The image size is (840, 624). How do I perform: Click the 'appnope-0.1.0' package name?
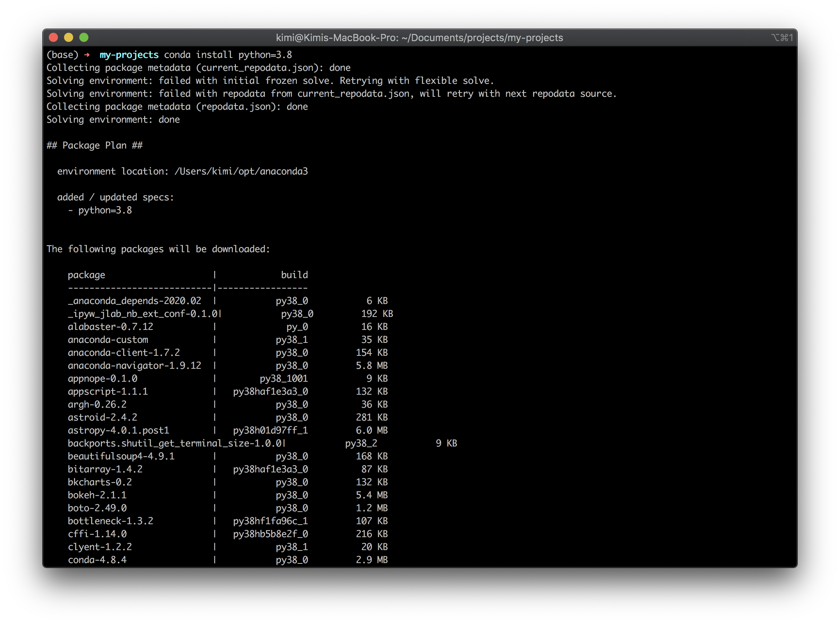pos(103,379)
